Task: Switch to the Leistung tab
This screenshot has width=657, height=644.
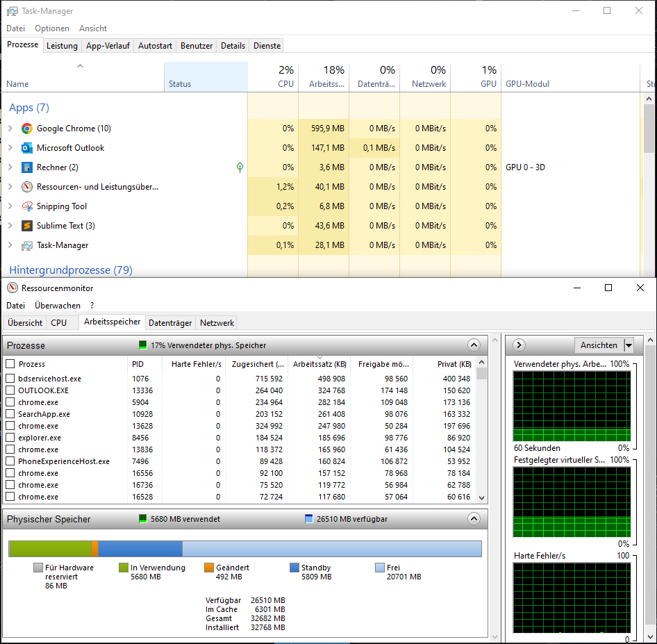Action: pyautogui.click(x=62, y=46)
